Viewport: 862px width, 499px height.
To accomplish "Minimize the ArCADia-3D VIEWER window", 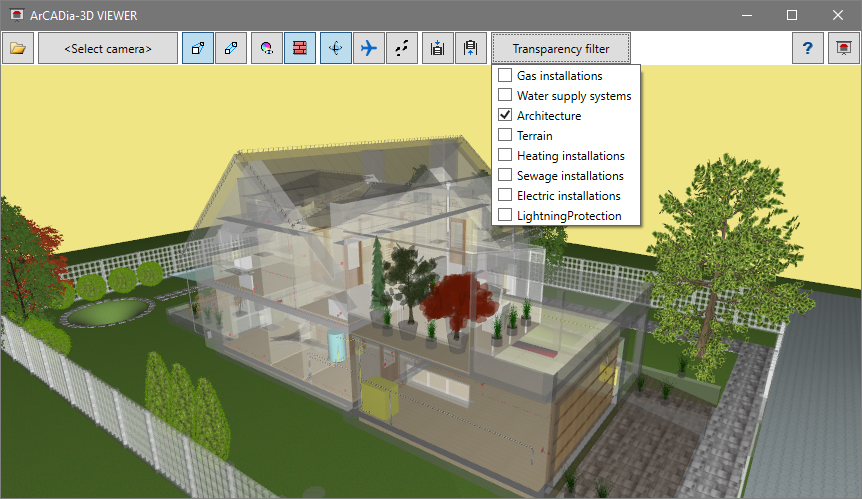I will [747, 15].
